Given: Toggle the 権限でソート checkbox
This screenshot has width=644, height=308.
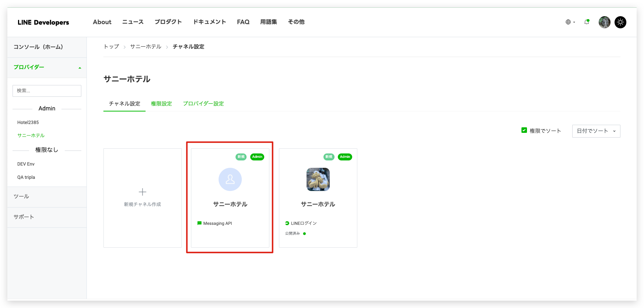Looking at the screenshot, I should pyautogui.click(x=524, y=130).
